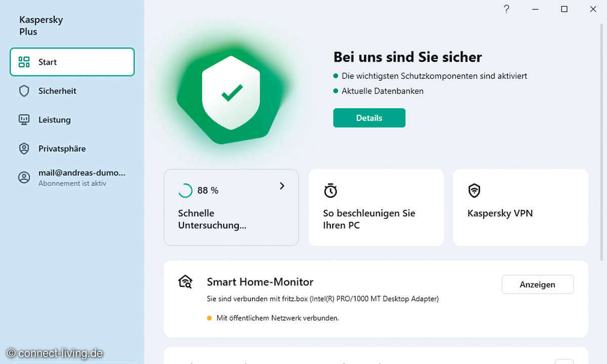Open the Schnelle Untersuchung... card

[x=231, y=207]
